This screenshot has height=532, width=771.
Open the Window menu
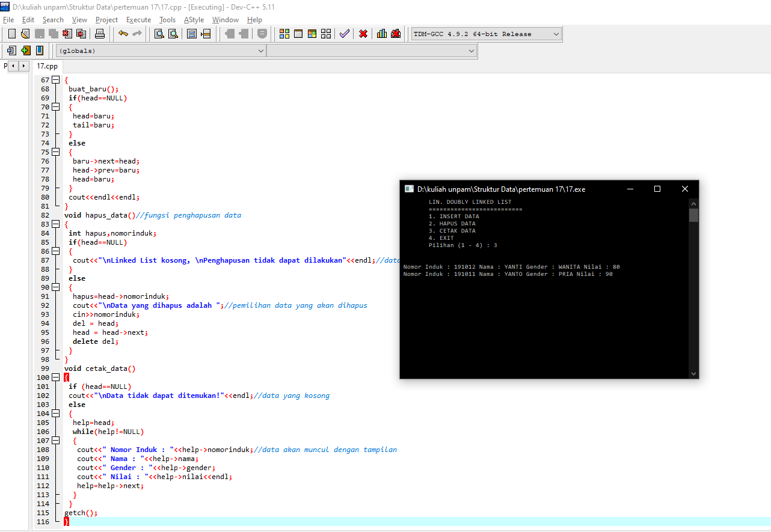226,20
